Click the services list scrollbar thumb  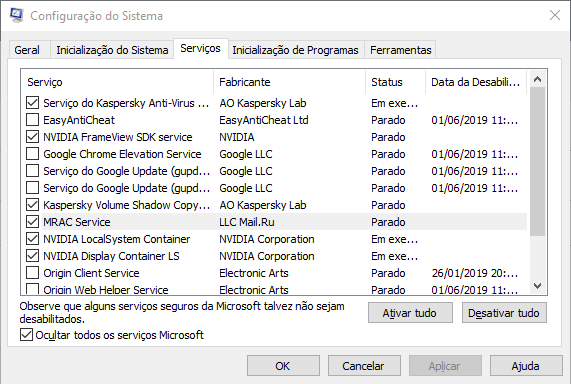537,161
